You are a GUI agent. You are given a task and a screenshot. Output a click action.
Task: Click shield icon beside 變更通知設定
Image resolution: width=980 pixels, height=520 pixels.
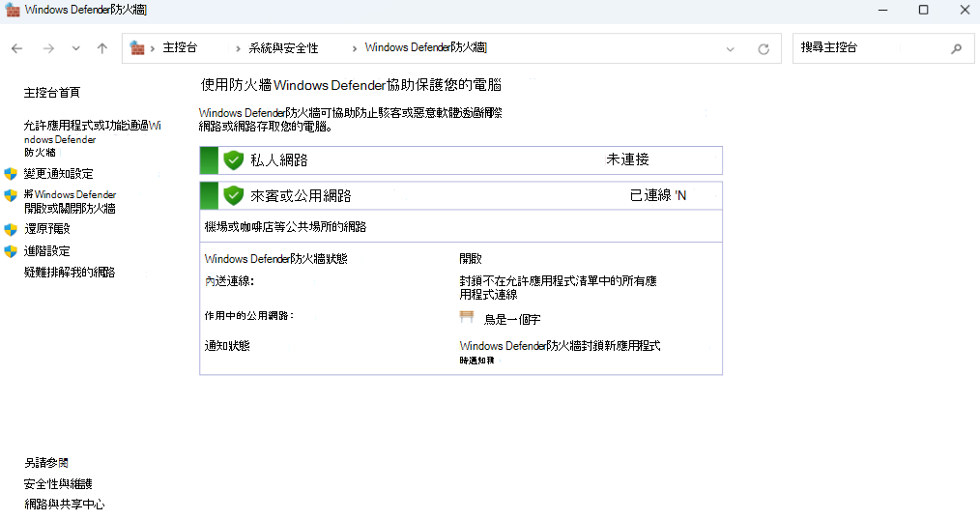(x=11, y=174)
